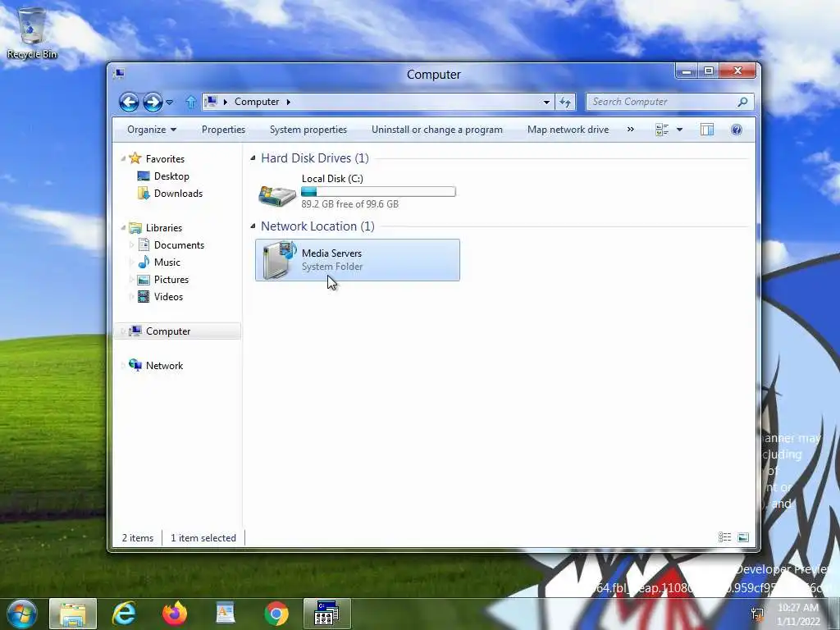
Task: Click the search magnifier icon
Action: [742, 102]
